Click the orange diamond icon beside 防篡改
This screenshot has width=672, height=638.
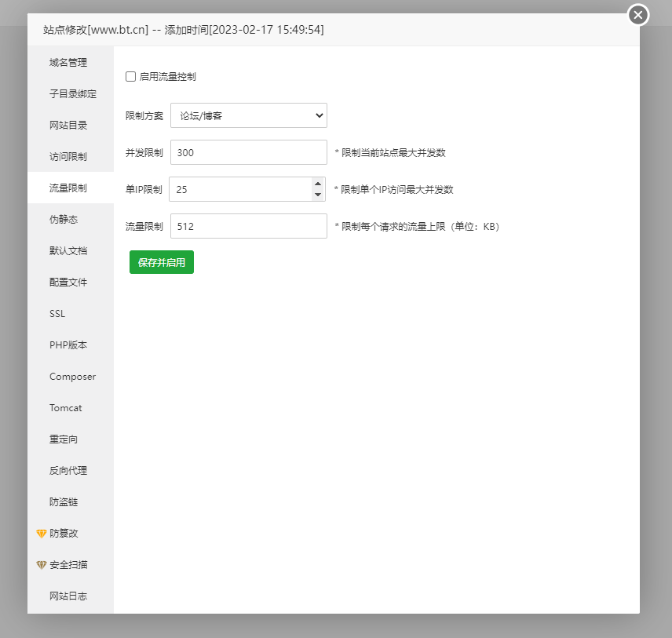pos(42,534)
